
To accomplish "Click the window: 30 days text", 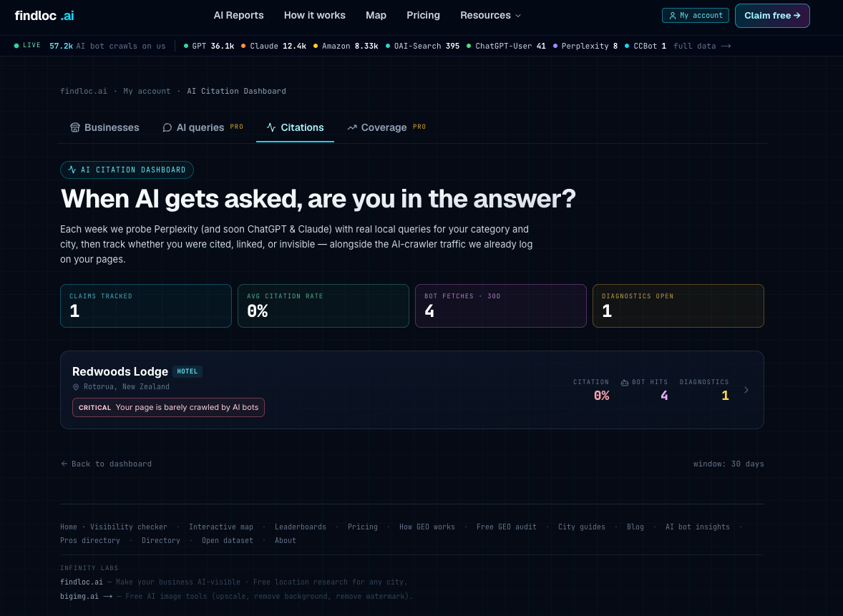I will (729, 464).
